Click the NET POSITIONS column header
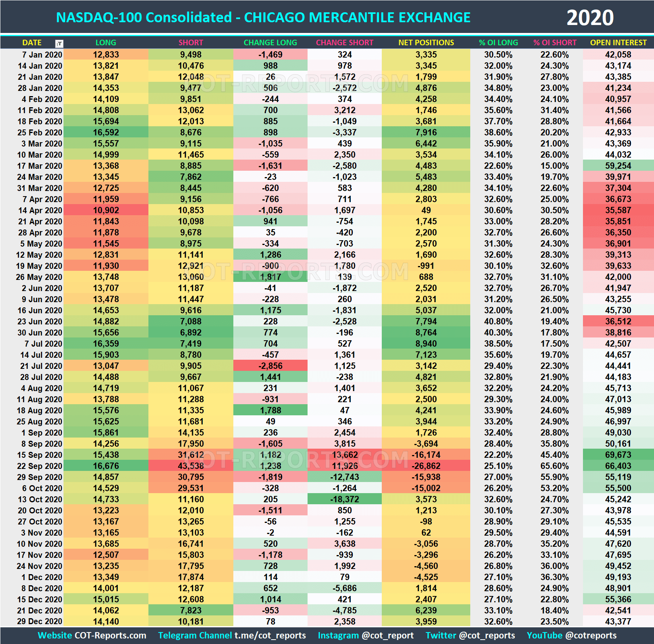654x644 pixels. click(x=426, y=42)
